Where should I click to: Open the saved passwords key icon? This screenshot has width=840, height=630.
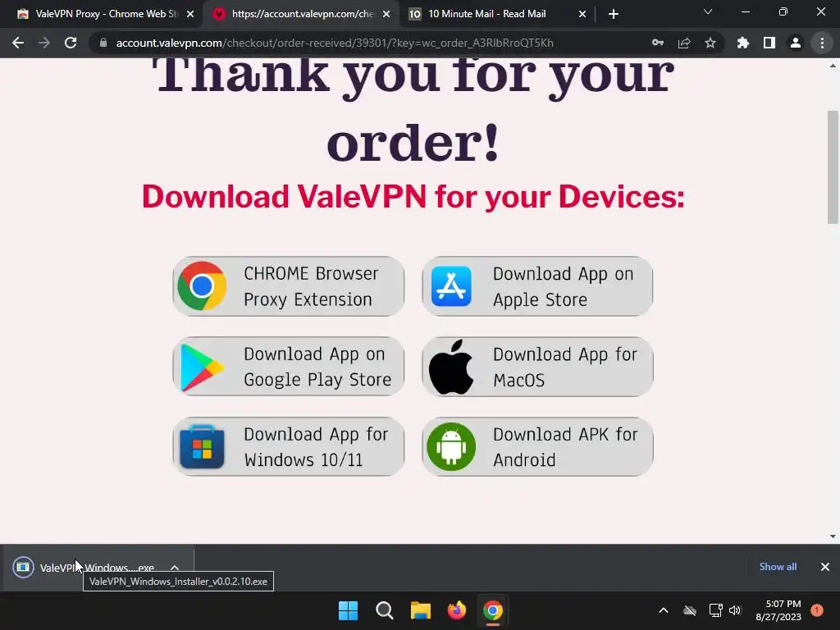point(658,43)
